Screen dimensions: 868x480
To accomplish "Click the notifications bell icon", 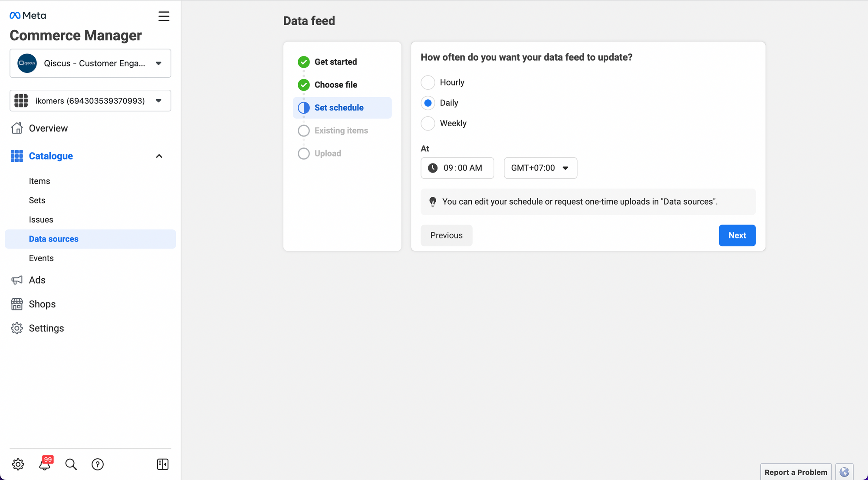I will [45, 464].
